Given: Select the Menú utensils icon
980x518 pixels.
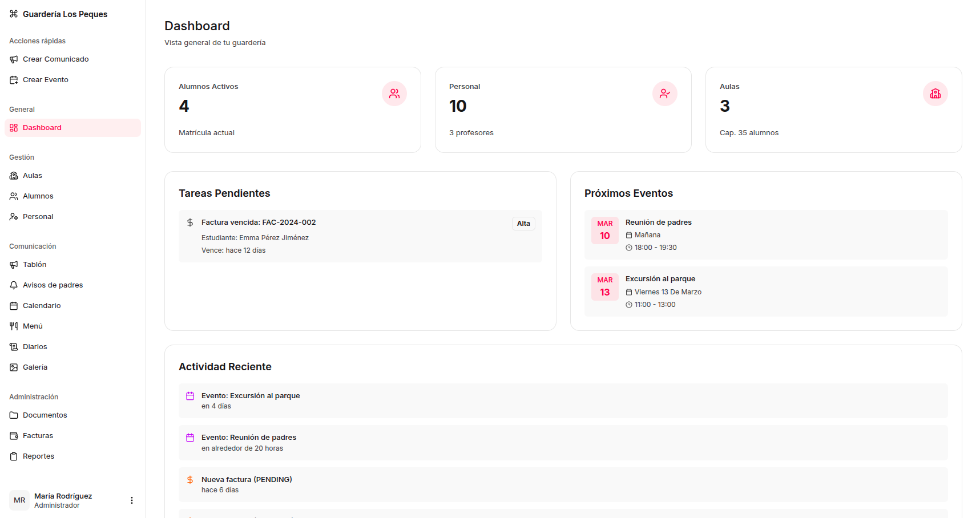Looking at the screenshot, I should pos(14,326).
